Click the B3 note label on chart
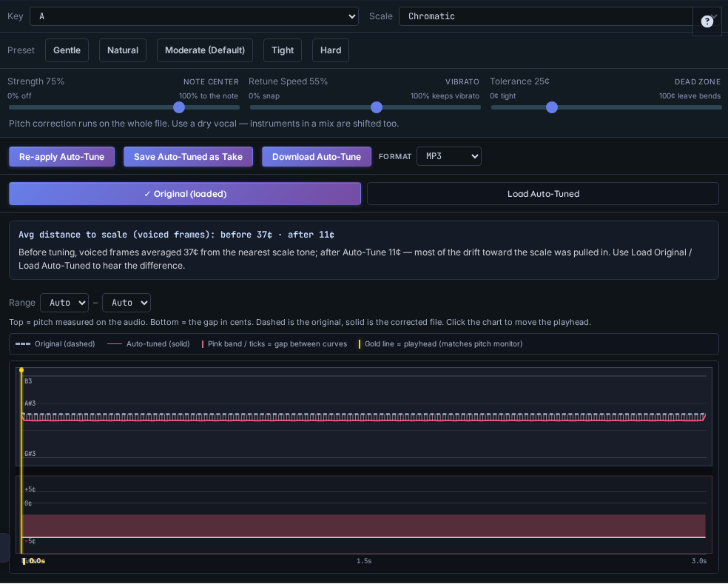Image resolution: width=728 pixels, height=584 pixels. pyautogui.click(x=28, y=381)
